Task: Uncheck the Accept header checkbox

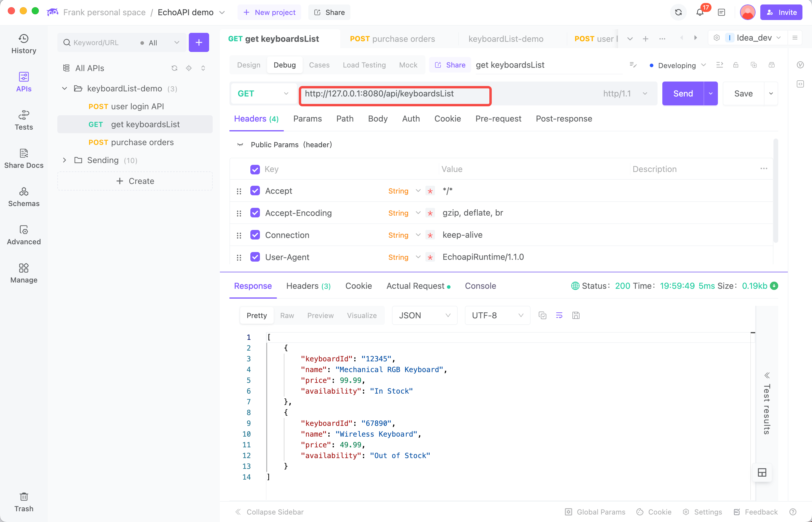Action: pyautogui.click(x=255, y=191)
